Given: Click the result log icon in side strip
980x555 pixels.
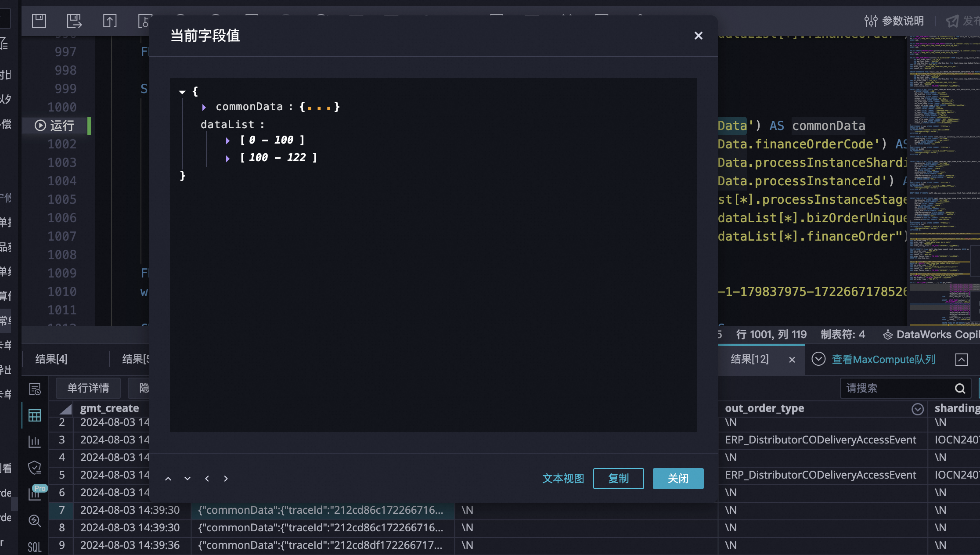Looking at the screenshot, I should click(x=35, y=389).
